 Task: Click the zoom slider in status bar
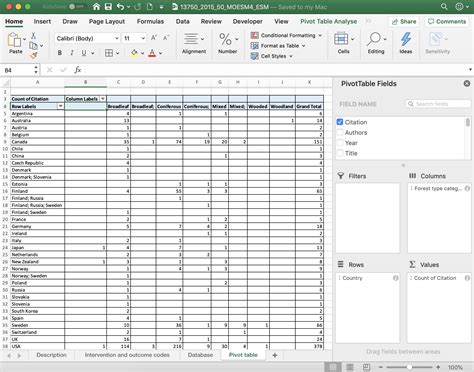tap(409, 367)
